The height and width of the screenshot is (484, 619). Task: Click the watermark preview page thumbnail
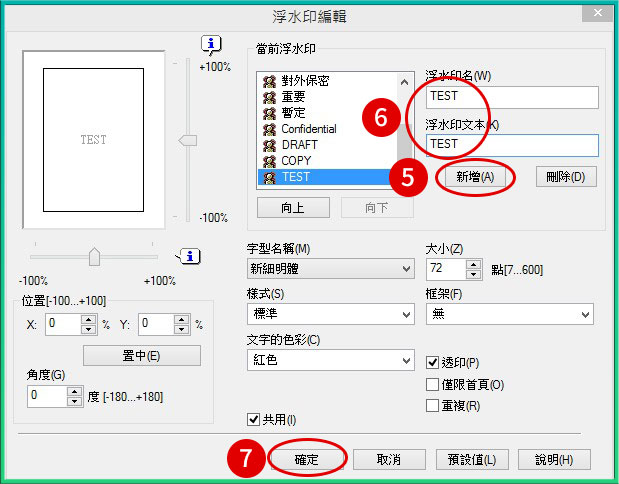click(x=94, y=140)
